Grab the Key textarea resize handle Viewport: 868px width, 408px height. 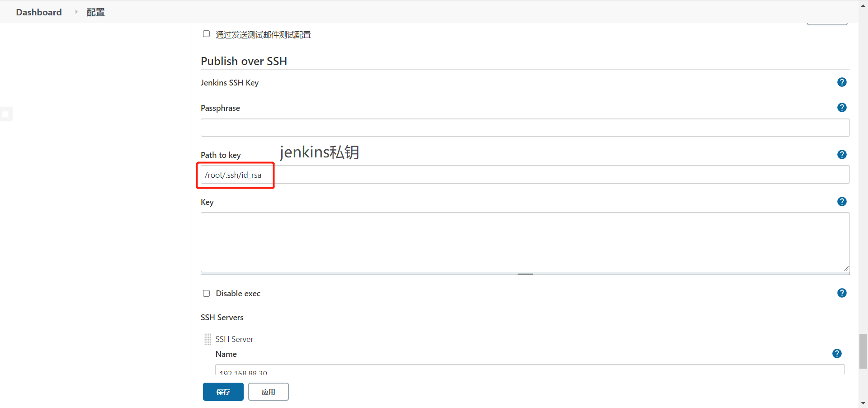click(x=525, y=274)
